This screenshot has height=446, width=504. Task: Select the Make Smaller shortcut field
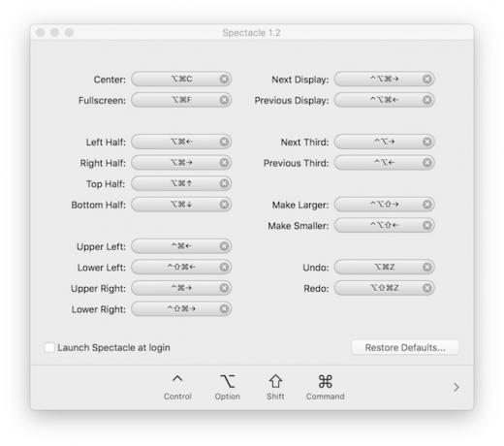pyautogui.click(x=384, y=225)
